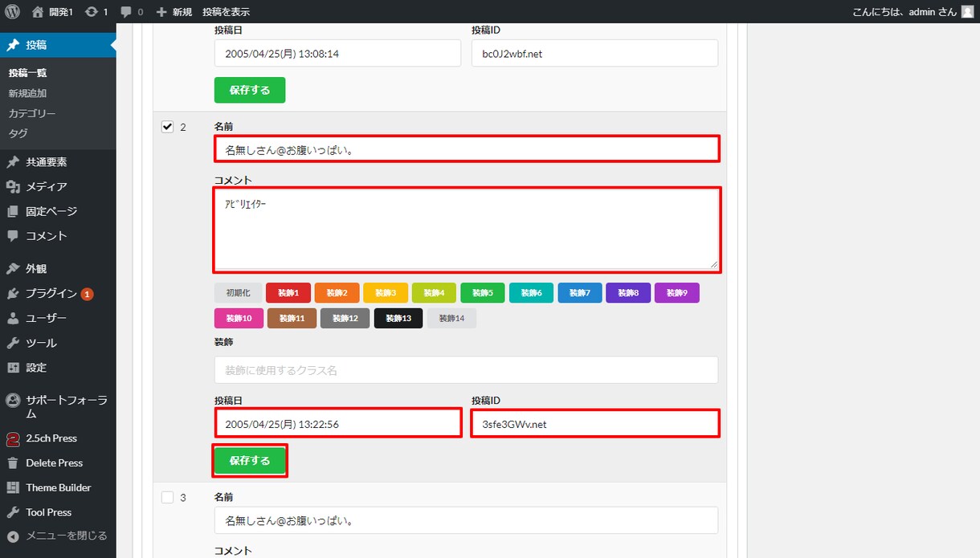Click the wrench icon for Tool Press
The width and height of the screenshot is (980, 558).
tap(13, 512)
